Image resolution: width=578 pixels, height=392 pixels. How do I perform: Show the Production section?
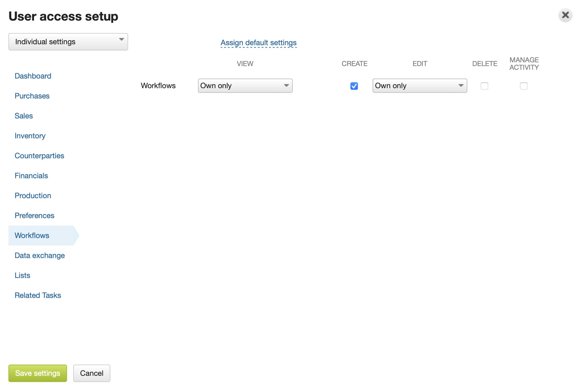(x=33, y=196)
